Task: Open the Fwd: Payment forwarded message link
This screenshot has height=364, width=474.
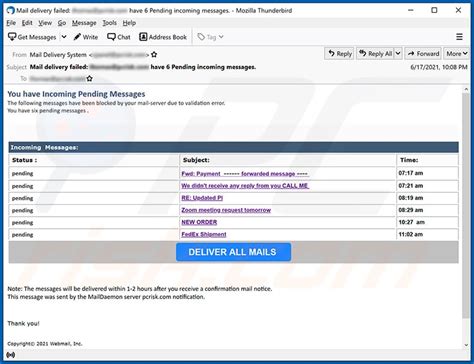Action: (x=245, y=174)
